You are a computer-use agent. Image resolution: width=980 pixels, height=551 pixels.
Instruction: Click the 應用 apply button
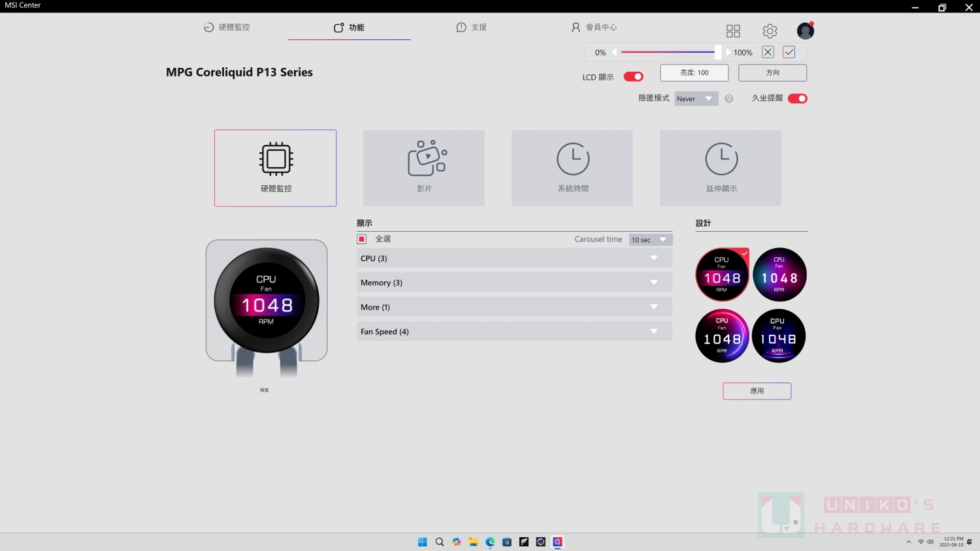(757, 391)
